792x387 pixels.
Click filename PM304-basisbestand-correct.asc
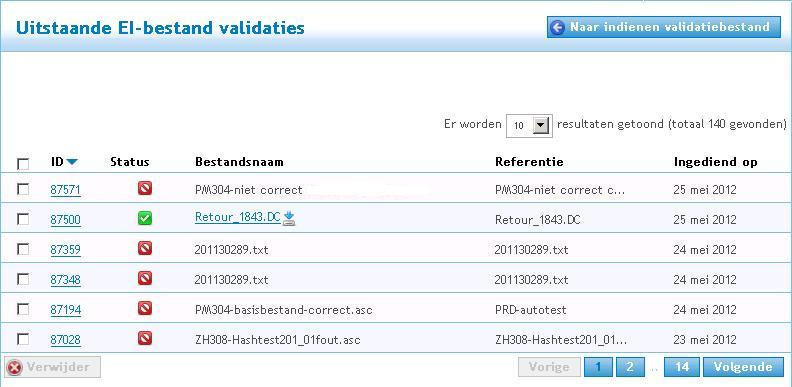point(283,309)
